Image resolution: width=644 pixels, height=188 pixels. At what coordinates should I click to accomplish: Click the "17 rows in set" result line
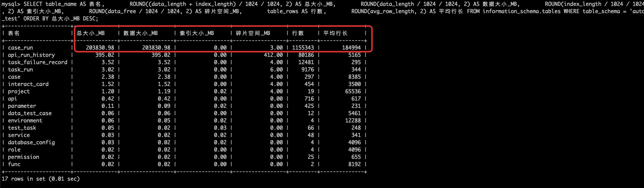coord(41,179)
